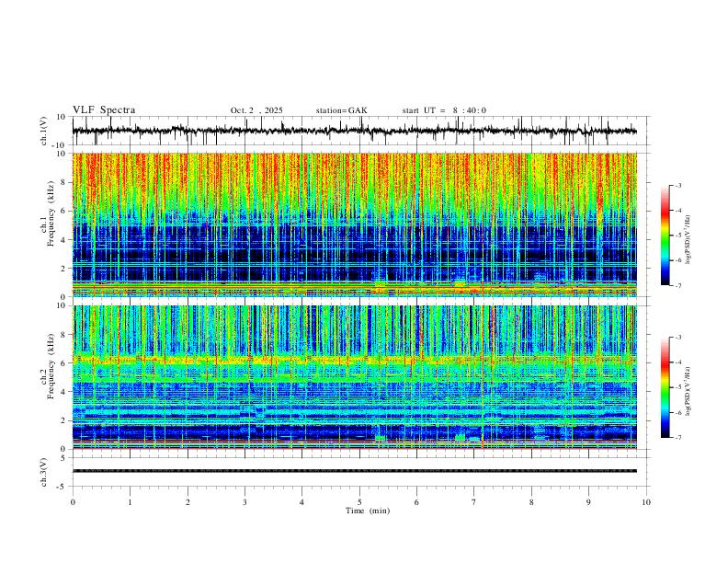Click the 'VLF Spectra' title text
This screenshot has height=563, width=728.
coord(104,110)
